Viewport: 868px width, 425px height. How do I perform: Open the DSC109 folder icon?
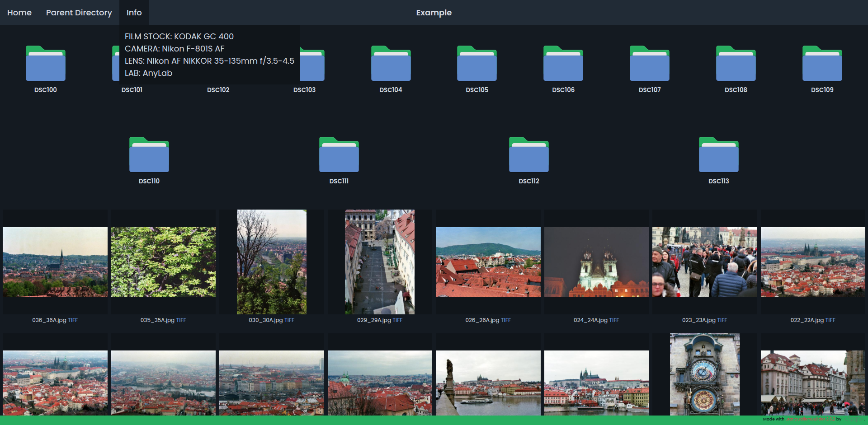[x=822, y=64]
